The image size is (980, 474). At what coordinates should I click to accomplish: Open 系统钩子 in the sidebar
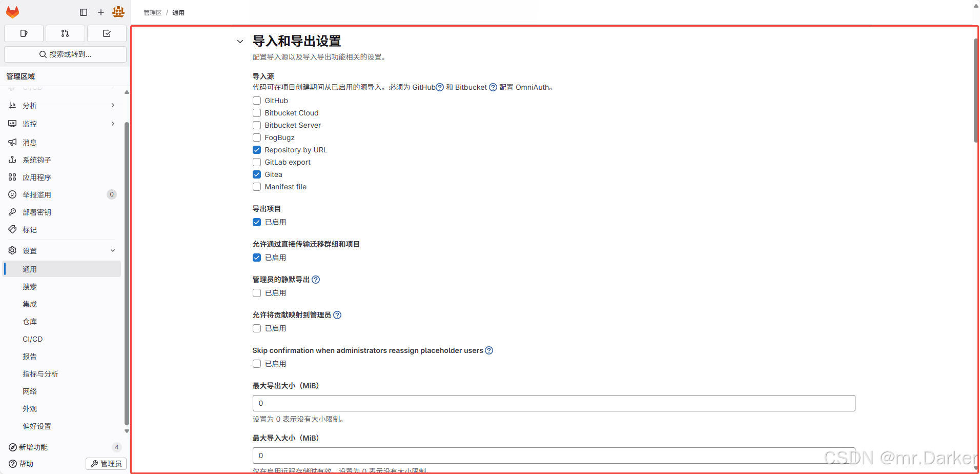tap(62, 160)
